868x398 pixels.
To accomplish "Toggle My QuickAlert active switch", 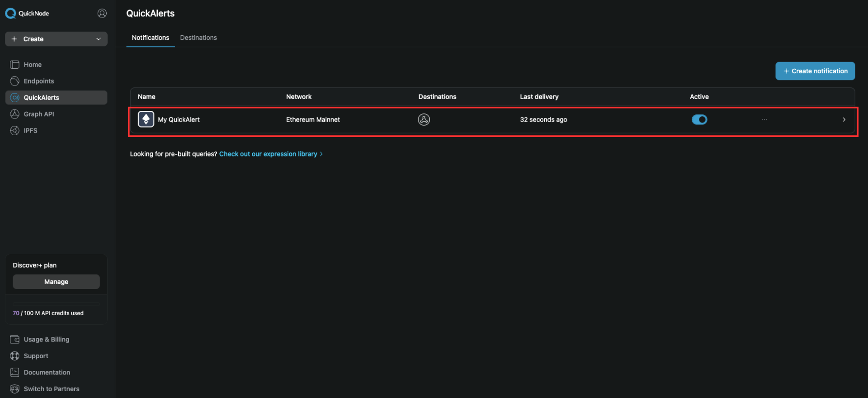I will click(699, 119).
